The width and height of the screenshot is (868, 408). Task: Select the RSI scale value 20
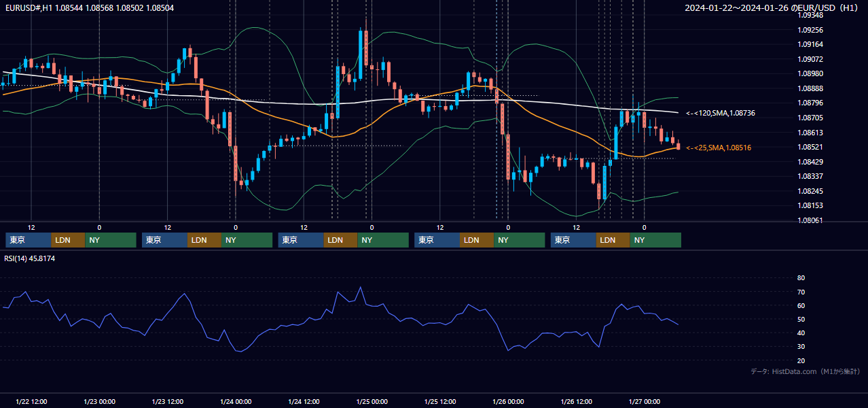(x=801, y=360)
